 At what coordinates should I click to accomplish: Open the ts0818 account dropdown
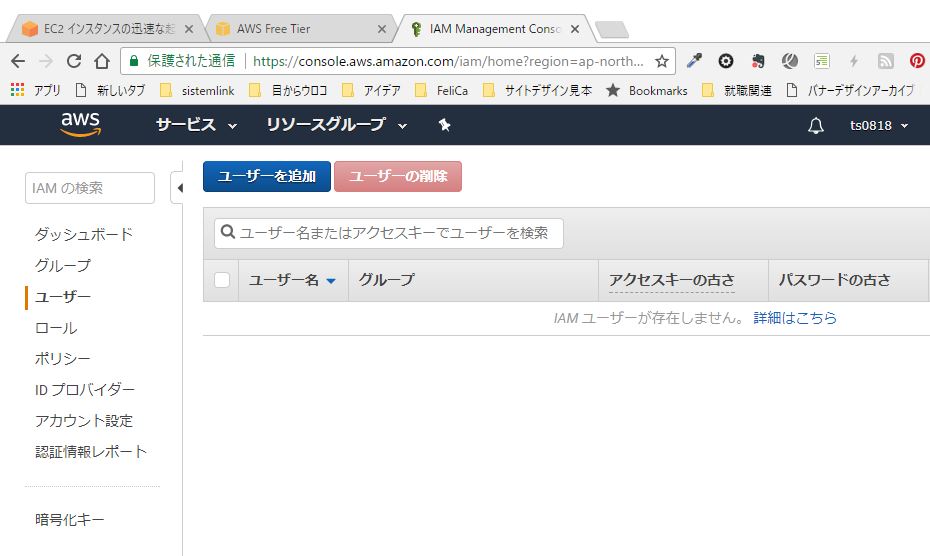tap(879, 126)
